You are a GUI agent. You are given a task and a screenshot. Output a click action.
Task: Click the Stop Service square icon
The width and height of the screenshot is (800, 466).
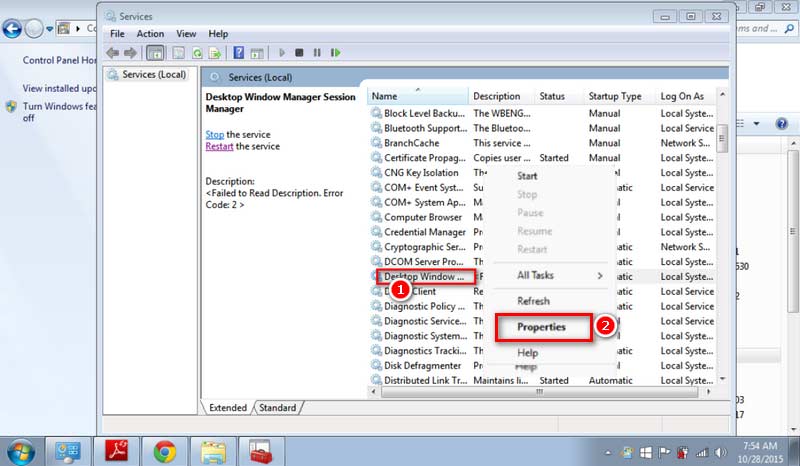point(299,53)
